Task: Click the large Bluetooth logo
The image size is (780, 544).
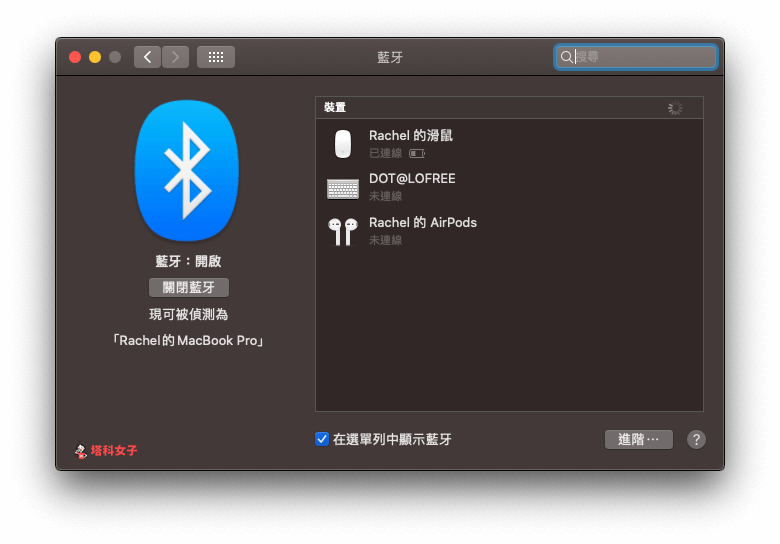Action: click(x=187, y=171)
